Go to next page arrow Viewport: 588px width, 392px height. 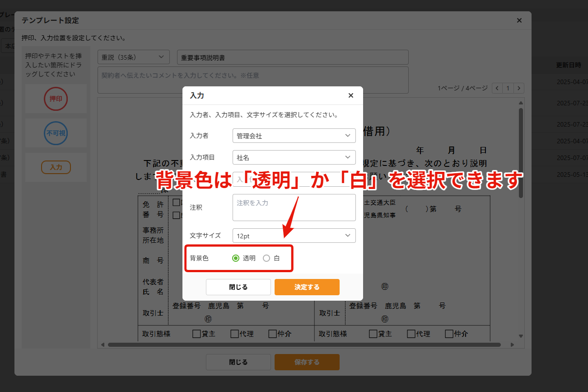(519, 88)
